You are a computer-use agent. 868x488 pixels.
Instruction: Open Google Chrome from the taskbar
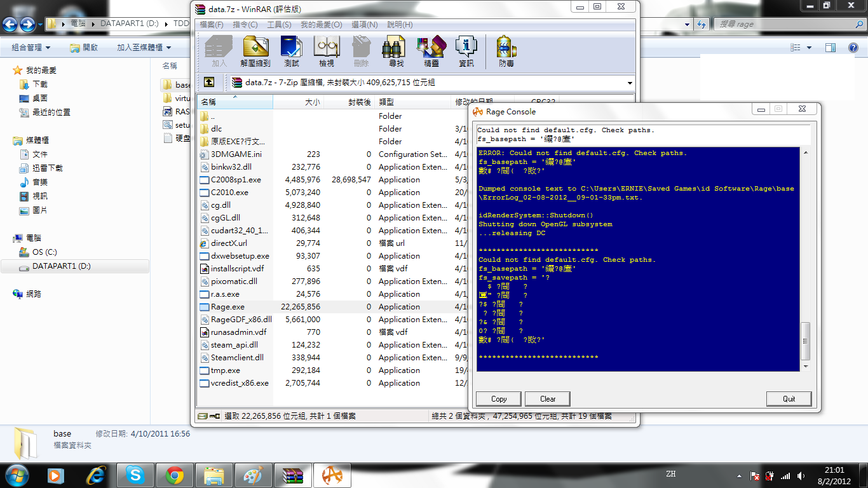pos(175,474)
